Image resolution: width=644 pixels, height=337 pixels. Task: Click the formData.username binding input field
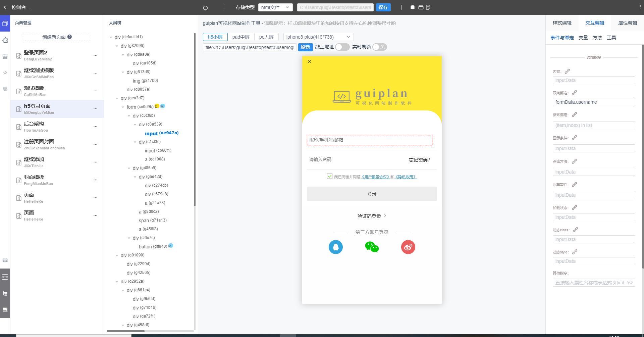593,102
